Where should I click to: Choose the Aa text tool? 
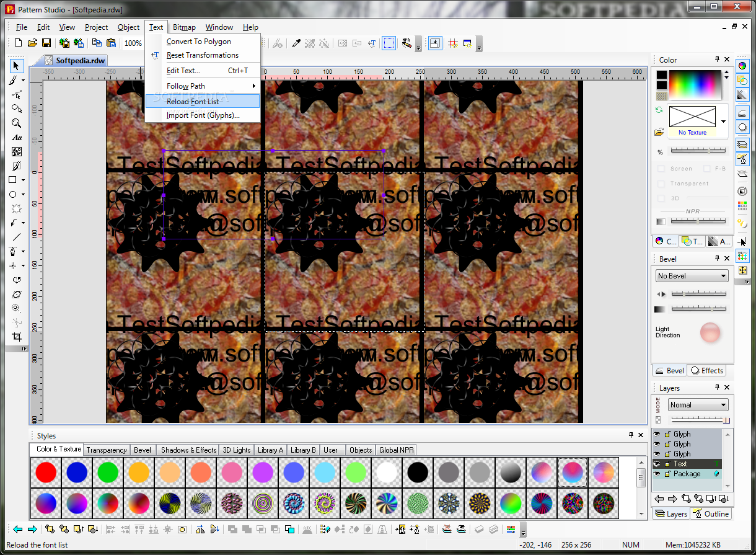[x=17, y=138]
